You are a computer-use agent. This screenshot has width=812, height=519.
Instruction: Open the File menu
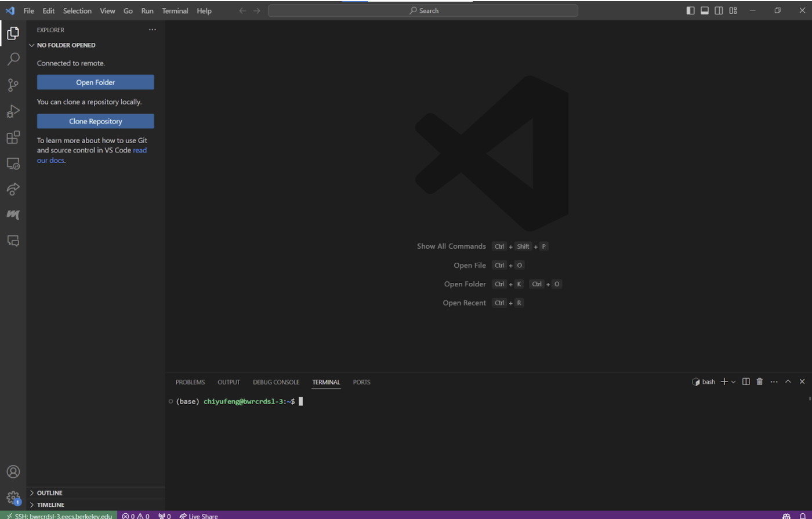(29, 10)
